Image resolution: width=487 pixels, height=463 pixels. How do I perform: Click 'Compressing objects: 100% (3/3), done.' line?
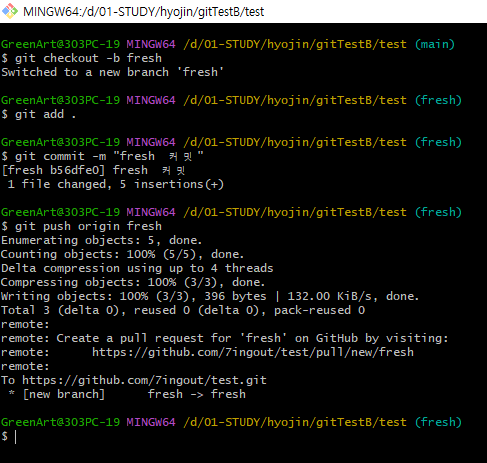(133, 282)
